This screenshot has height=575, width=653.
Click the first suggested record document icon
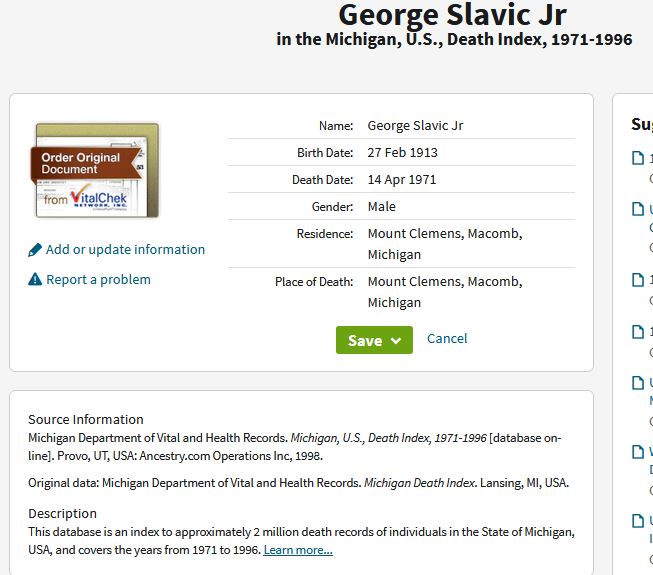(x=638, y=158)
